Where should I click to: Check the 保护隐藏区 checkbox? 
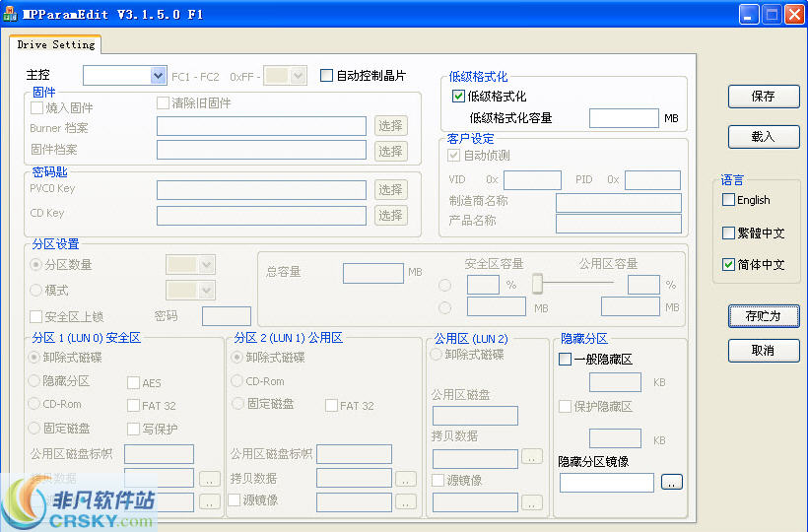tap(565, 406)
